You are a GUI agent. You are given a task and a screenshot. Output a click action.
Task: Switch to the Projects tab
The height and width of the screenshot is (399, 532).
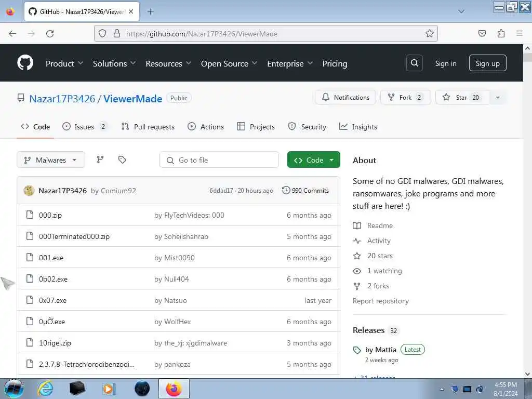pyautogui.click(x=256, y=127)
